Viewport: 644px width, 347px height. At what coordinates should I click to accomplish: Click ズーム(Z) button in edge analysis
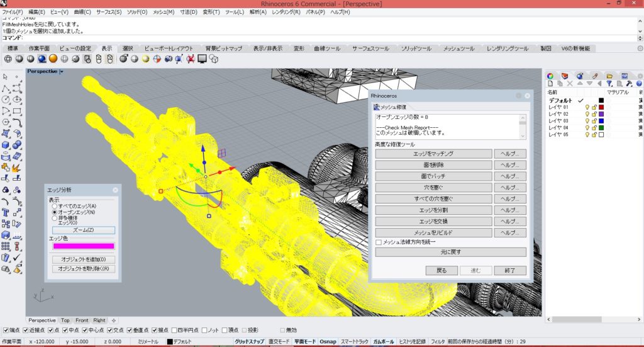[x=84, y=230]
